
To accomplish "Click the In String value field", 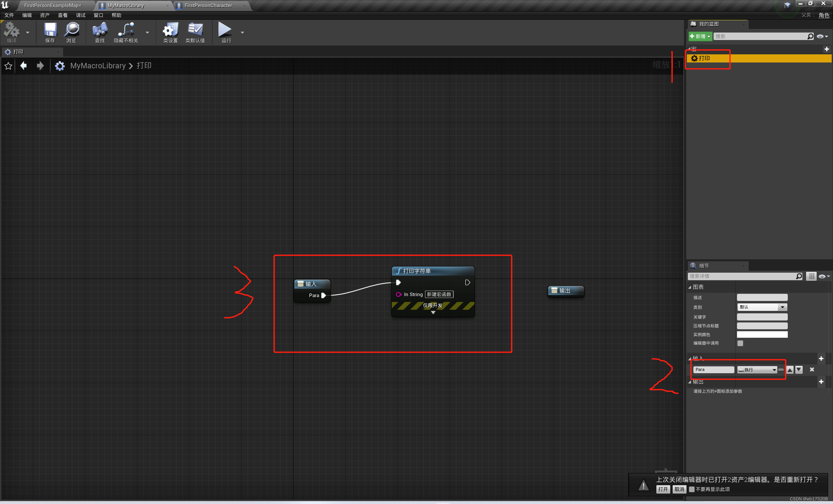I will [439, 294].
